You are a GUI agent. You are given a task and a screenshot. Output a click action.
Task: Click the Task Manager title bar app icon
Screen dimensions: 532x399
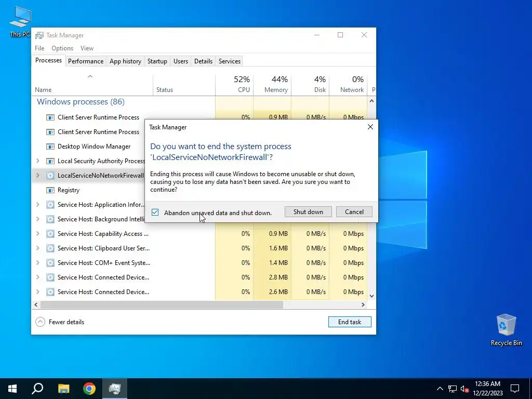click(39, 35)
